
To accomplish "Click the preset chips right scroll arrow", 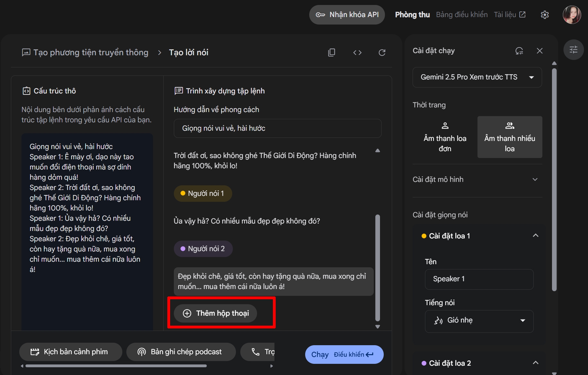I will pyautogui.click(x=272, y=366).
